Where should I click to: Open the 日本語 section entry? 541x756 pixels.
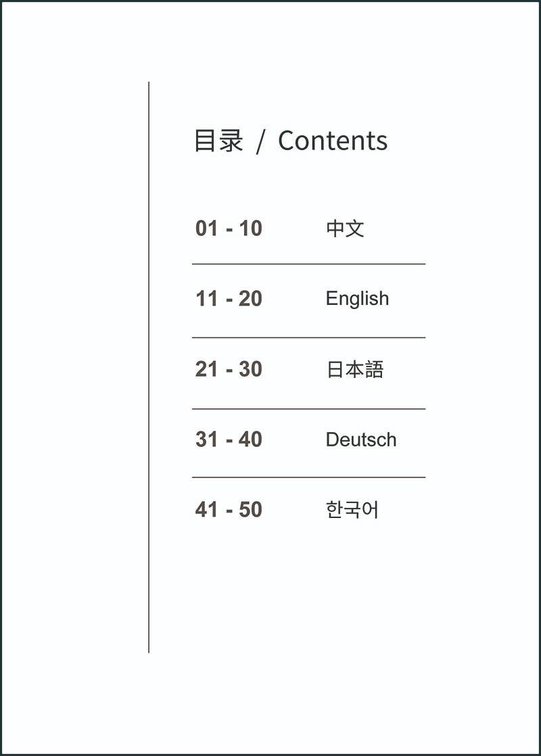pyautogui.click(x=355, y=369)
